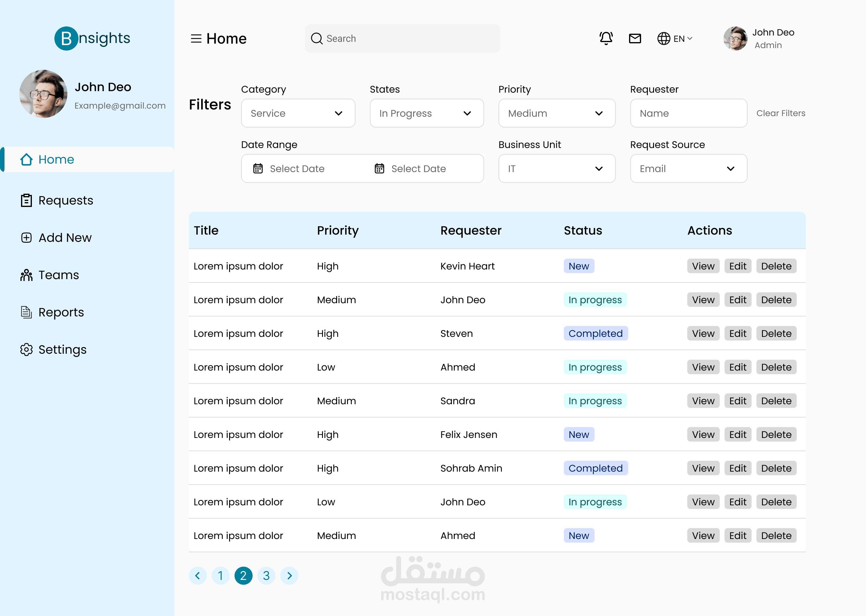Click the Status column header
The height and width of the screenshot is (616, 866).
[583, 230]
